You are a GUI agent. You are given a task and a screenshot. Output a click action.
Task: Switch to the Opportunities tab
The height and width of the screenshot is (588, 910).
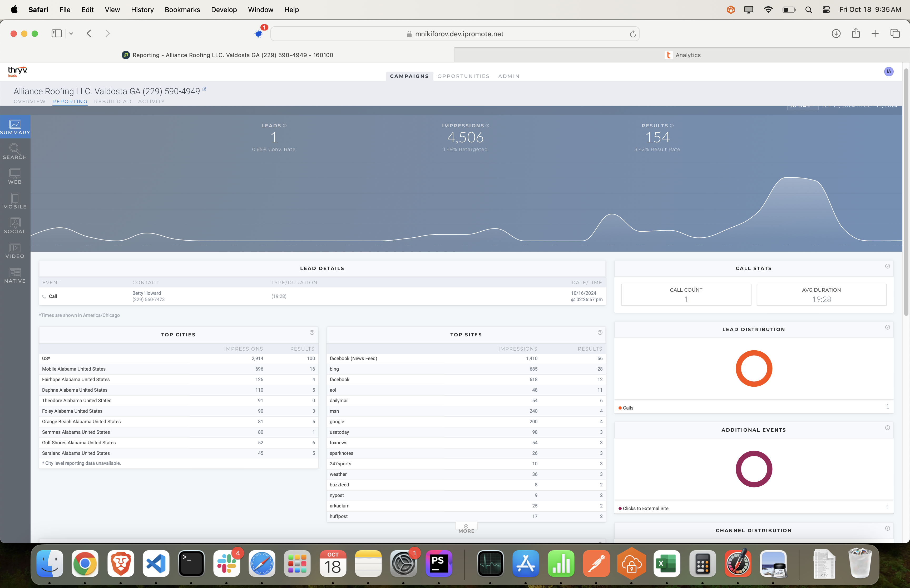tap(463, 76)
